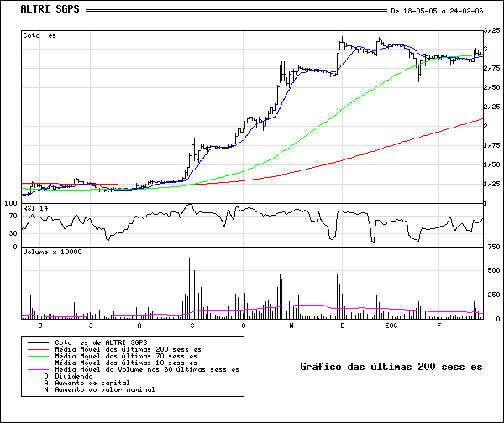Click the 'Aumento de capital' legend entry

coord(92,383)
